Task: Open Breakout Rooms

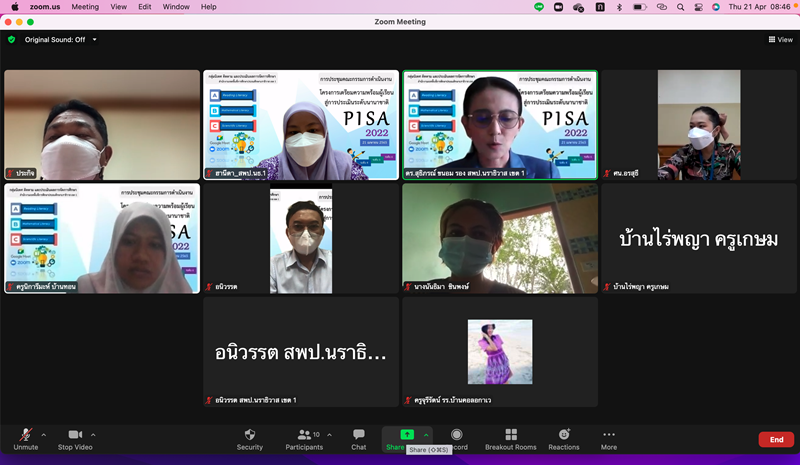Action: click(511, 438)
